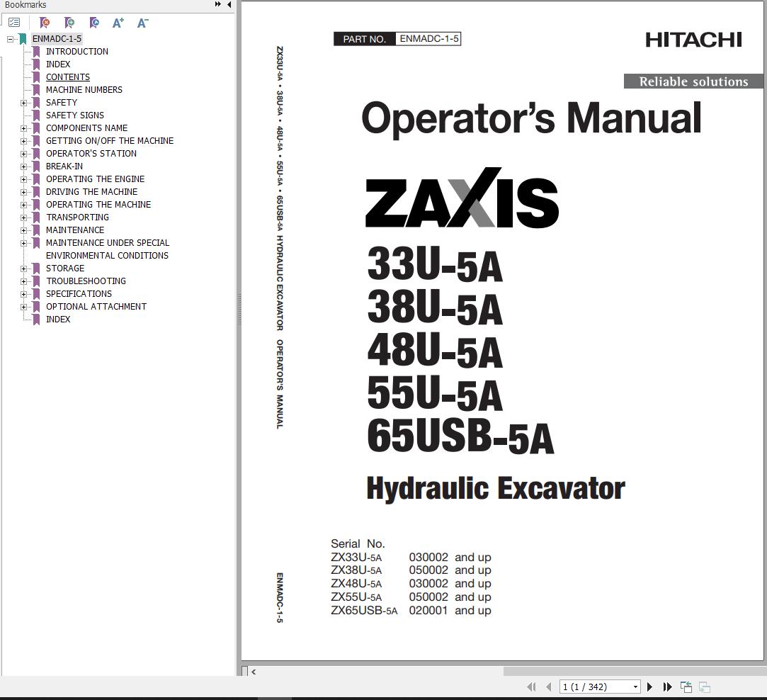
Task: Click the double-arrow expand panel icon
Action: pyautogui.click(x=218, y=4)
